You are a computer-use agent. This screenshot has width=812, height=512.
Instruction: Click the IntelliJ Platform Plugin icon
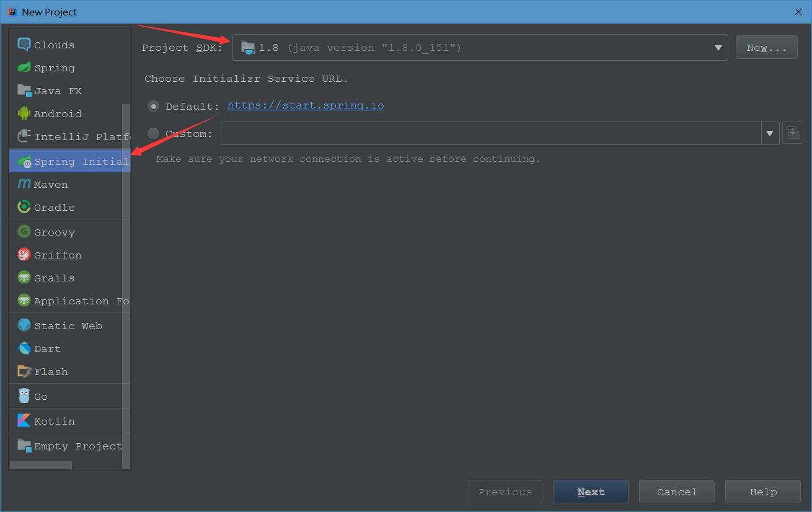(x=24, y=136)
